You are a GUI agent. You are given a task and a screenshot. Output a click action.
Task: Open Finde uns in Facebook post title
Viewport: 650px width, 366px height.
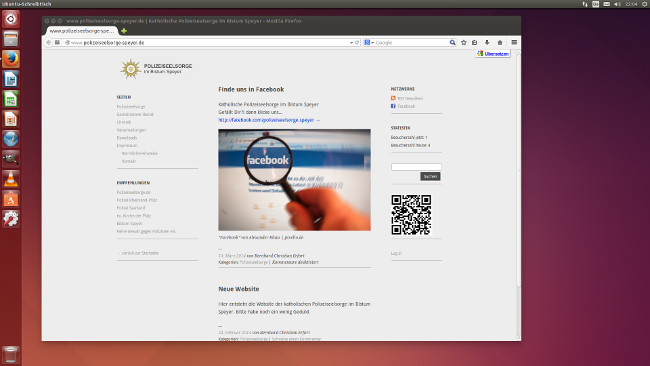point(251,89)
